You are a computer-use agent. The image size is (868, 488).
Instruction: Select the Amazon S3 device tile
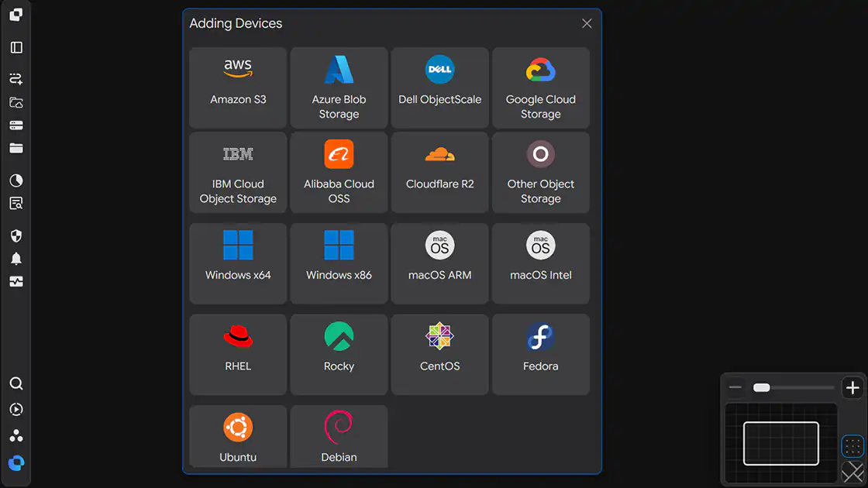pos(238,88)
